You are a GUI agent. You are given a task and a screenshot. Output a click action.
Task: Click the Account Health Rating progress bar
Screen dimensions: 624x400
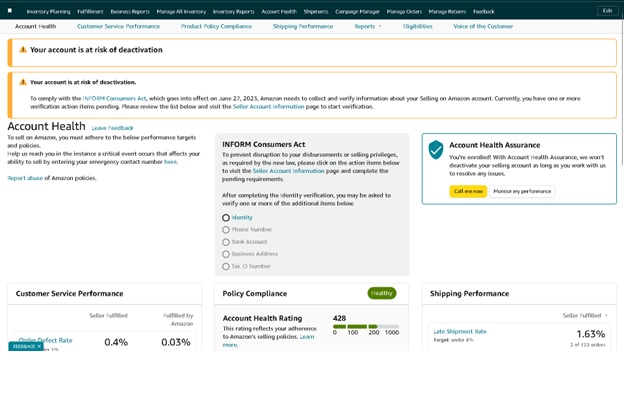pyautogui.click(x=366, y=326)
